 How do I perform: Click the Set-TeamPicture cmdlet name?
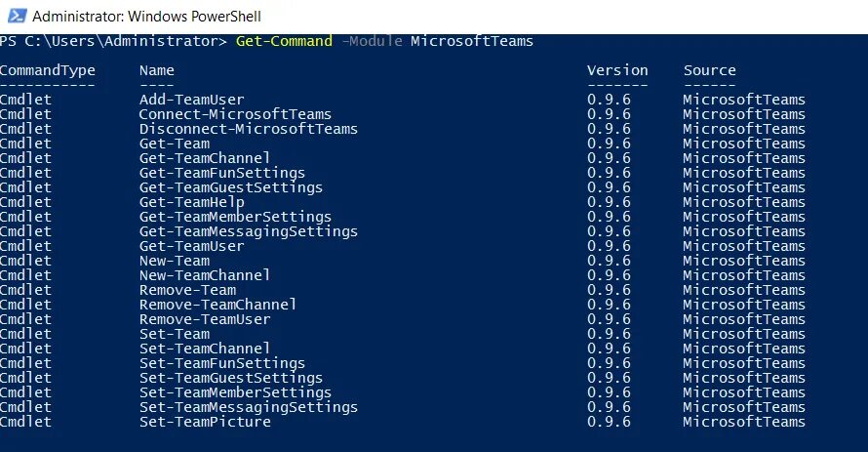[205, 422]
